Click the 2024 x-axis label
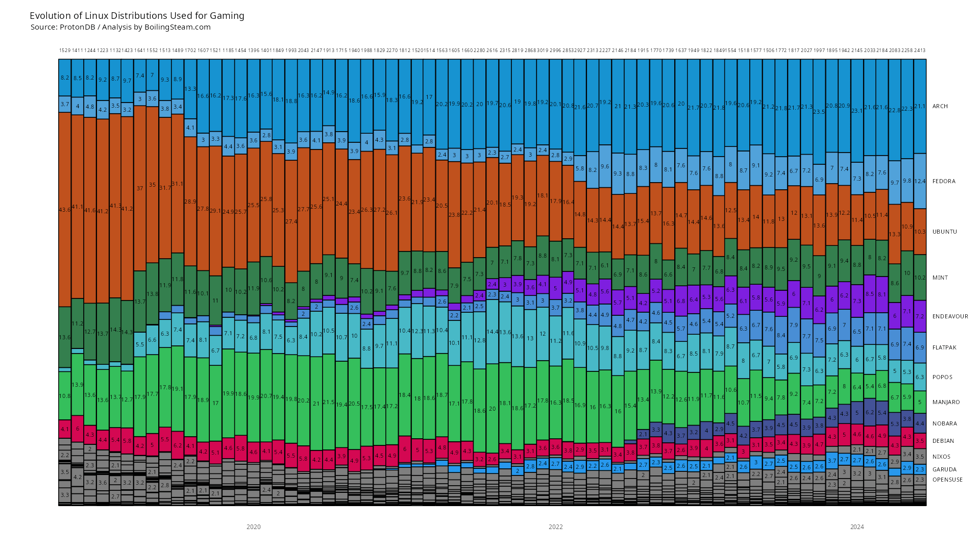 click(x=857, y=527)
